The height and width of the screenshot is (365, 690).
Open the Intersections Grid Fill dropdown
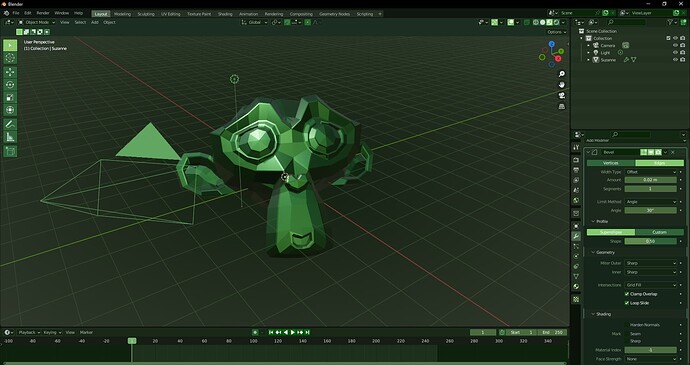(x=650, y=285)
